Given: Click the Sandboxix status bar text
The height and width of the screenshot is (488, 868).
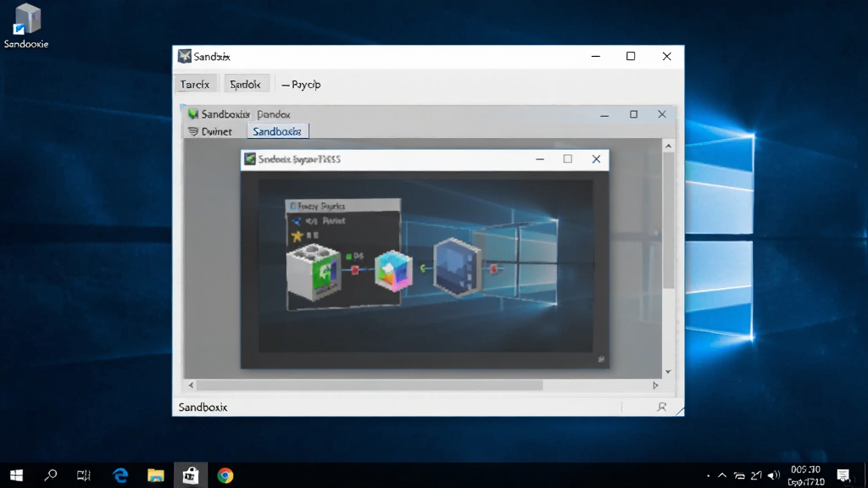Looking at the screenshot, I should tap(203, 408).
